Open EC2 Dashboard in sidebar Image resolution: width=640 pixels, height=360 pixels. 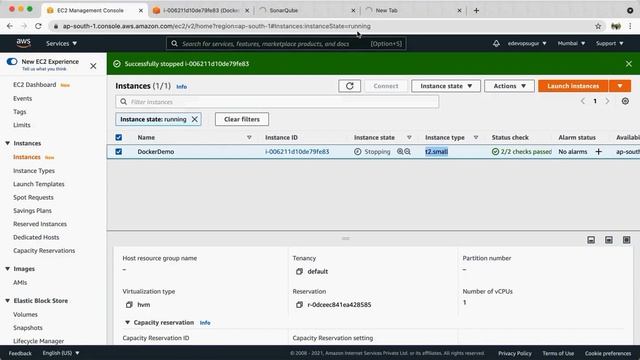(35, 85)
